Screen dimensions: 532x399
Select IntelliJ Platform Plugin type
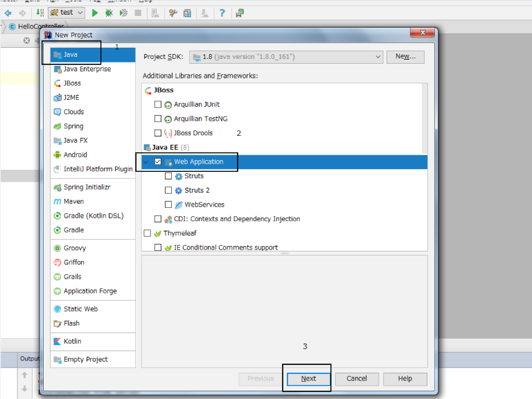[93, 169]
